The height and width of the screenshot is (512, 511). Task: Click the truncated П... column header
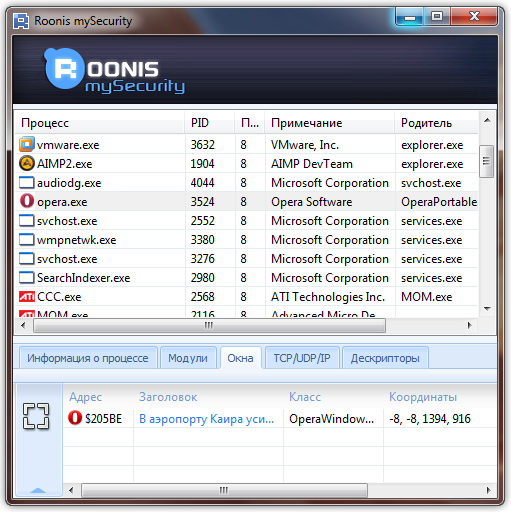pyautogui.click(x=250, y=123)
